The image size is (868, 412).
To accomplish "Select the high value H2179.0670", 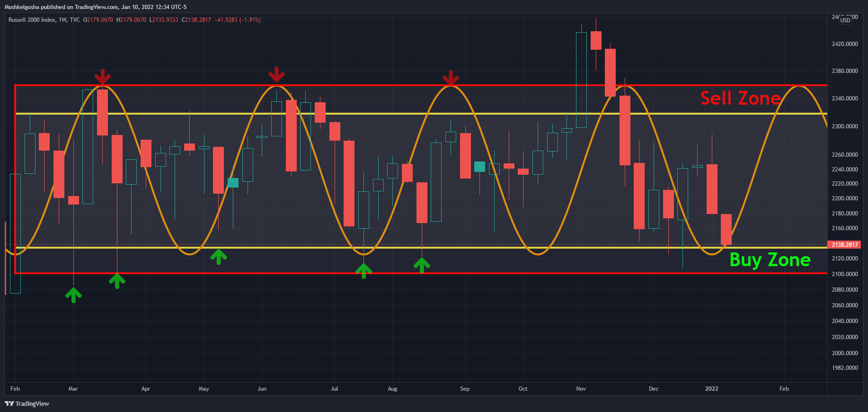I will click(x=131, y=20).
